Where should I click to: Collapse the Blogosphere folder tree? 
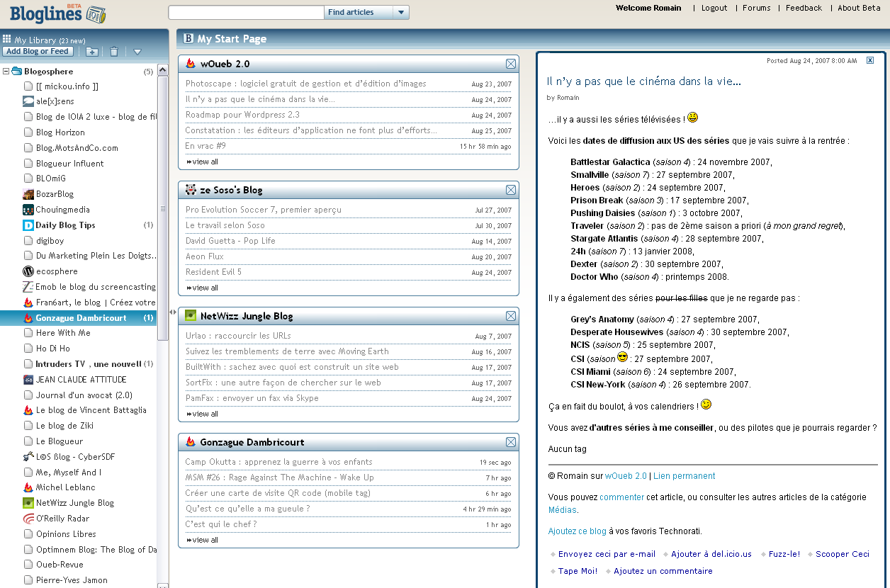click(x=6, y=72)
